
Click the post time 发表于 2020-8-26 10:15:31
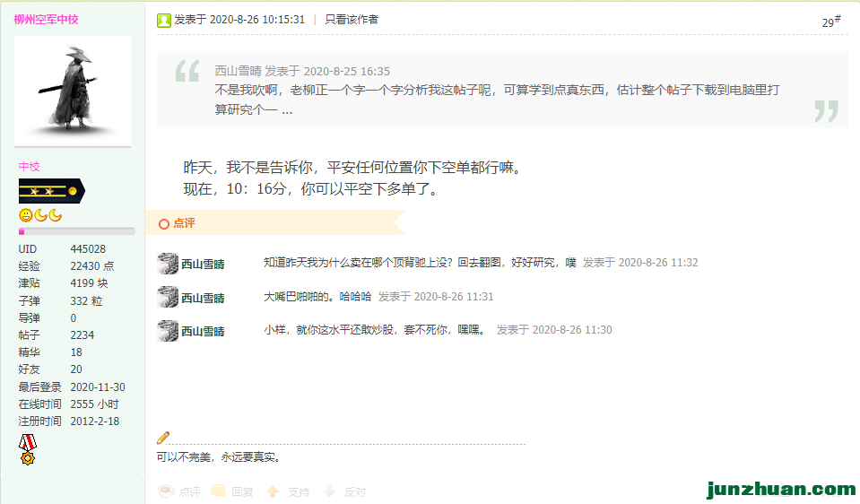[239, 20]
